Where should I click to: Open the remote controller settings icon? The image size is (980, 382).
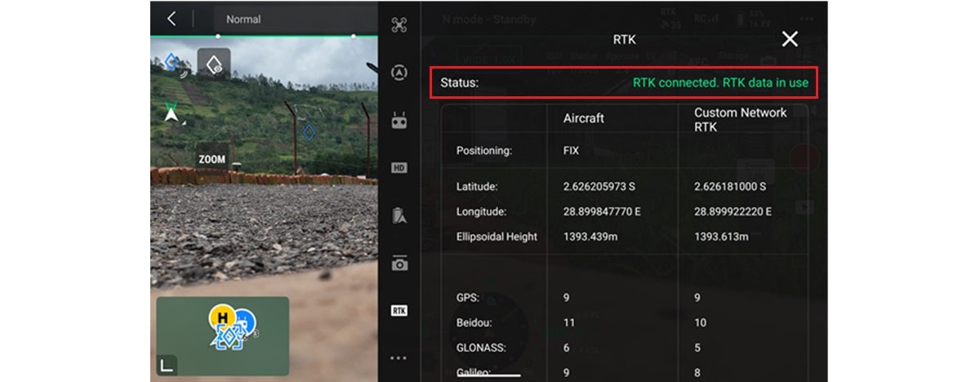click(399, 121)
